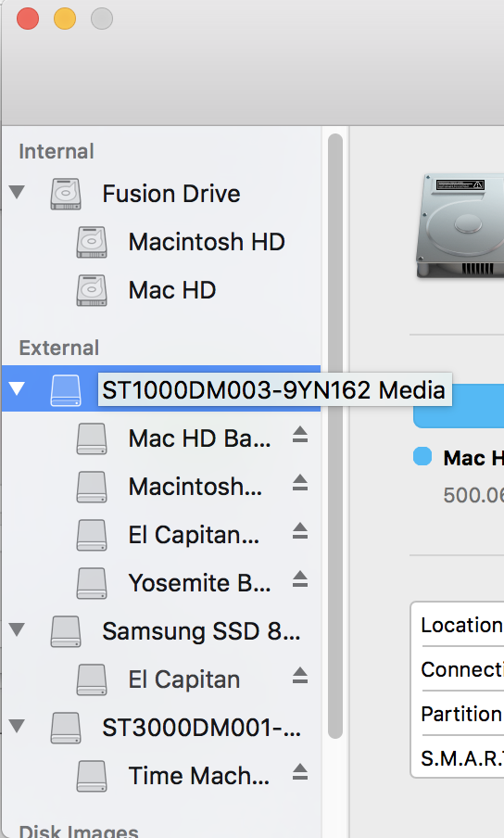Select El Capitan... backup volume row

161,535
